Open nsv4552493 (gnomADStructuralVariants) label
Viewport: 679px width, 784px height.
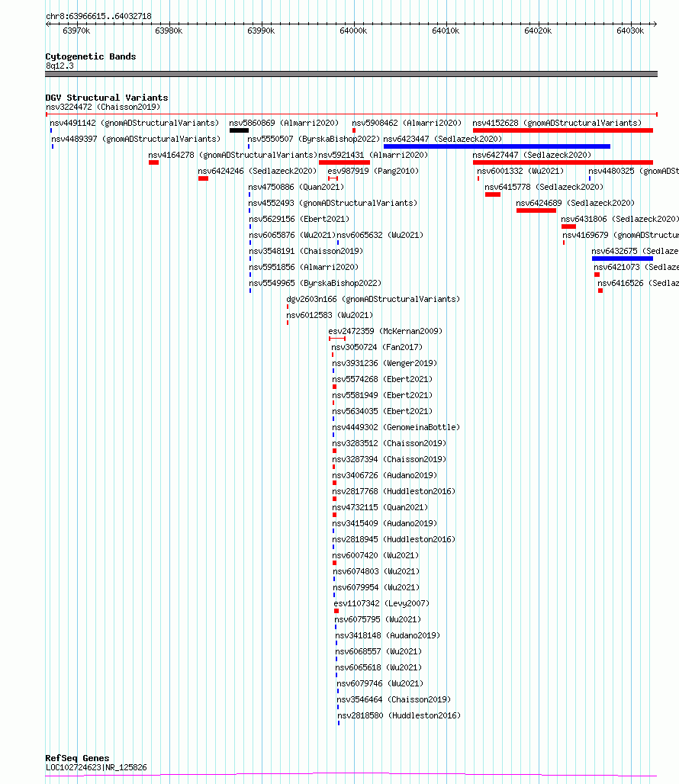[x=333, y=203]
